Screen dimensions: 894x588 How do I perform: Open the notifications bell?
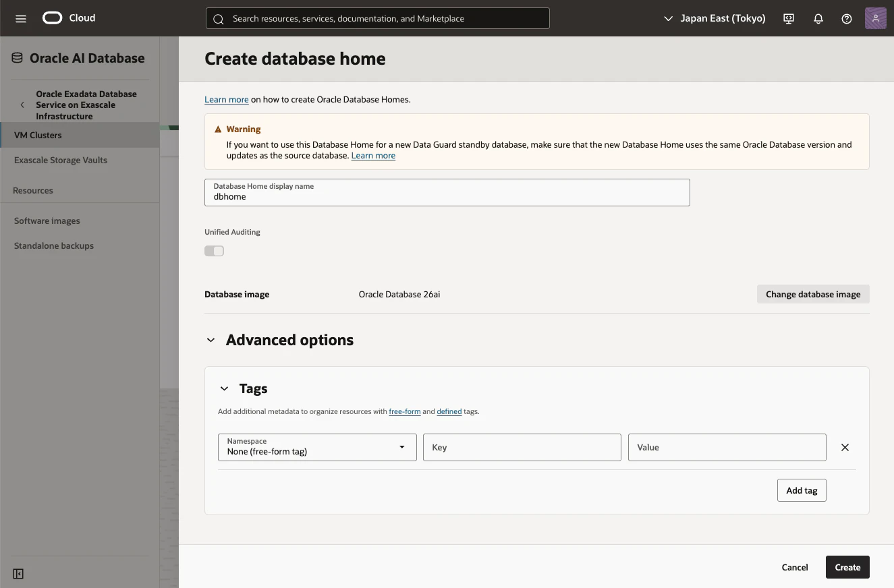[818, 19]
